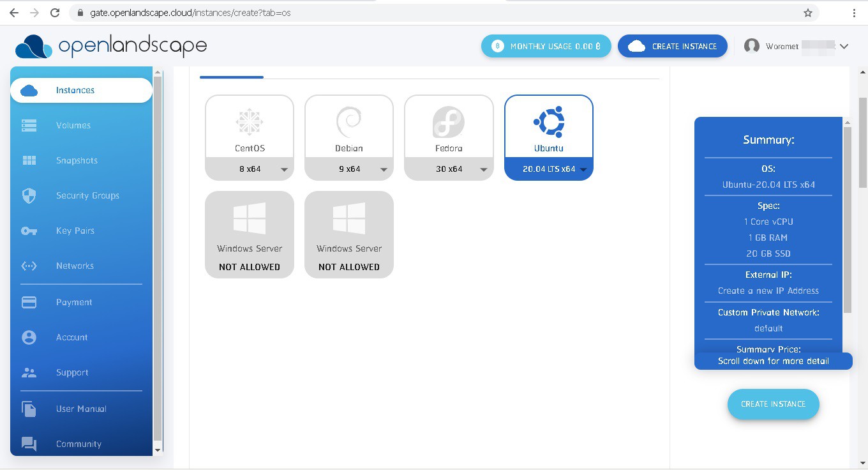Open the user account chevron menu

(x=844, y=46)
